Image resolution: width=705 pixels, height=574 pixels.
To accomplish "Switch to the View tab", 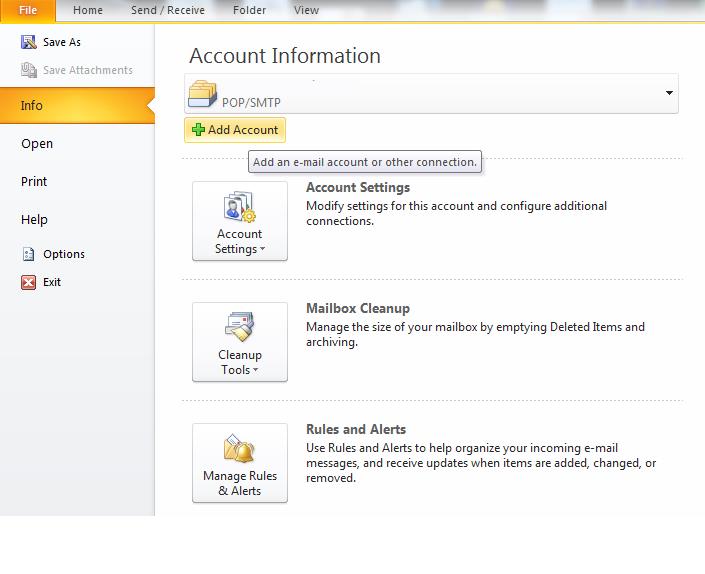I will (x=306, y=10).
